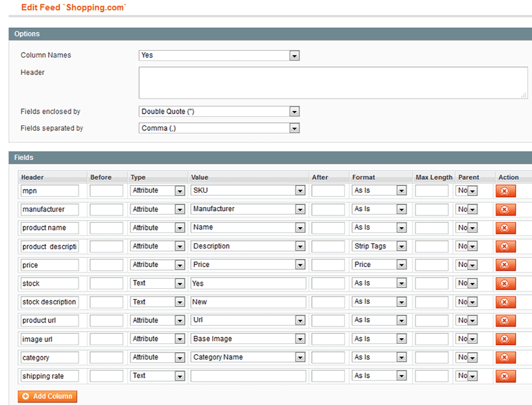Open Base Image value dropdown
Viewport: 532px width, 405px height.
[248, 338]
